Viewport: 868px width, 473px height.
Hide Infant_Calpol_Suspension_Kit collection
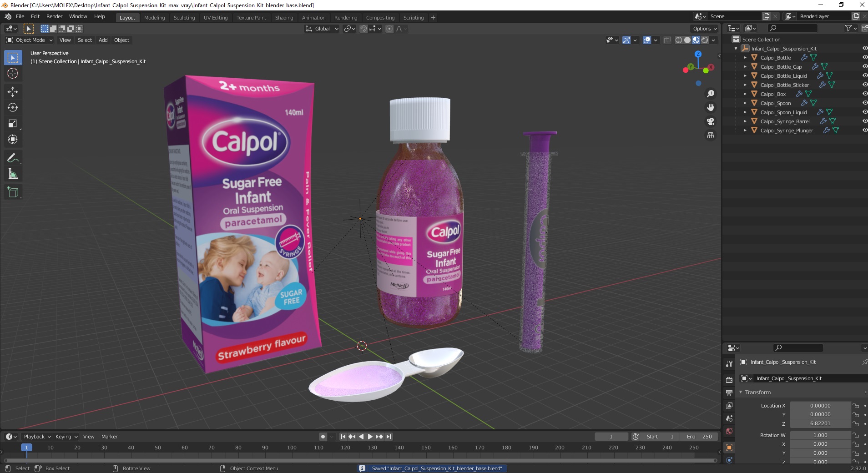point(864,48)
